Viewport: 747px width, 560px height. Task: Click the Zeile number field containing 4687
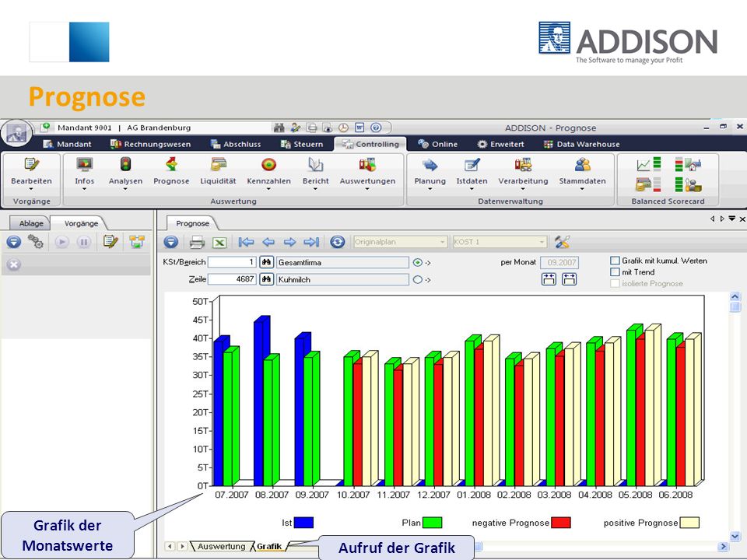tap(232, 279)
